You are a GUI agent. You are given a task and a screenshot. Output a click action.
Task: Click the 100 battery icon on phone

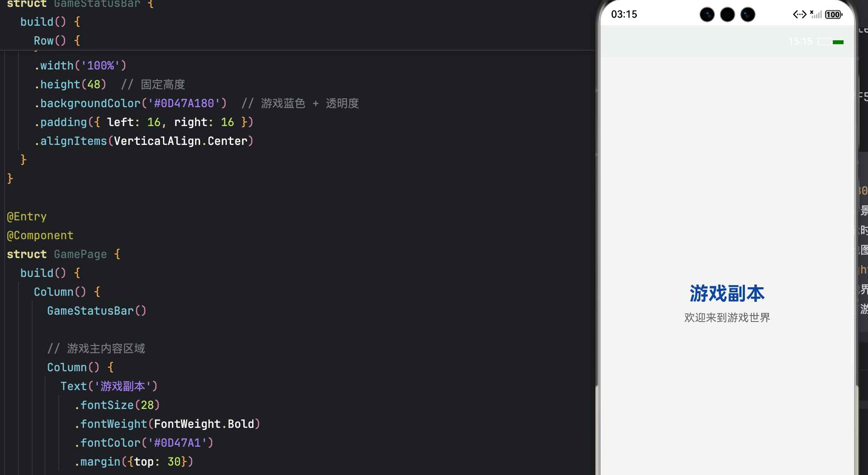(833, 15)
